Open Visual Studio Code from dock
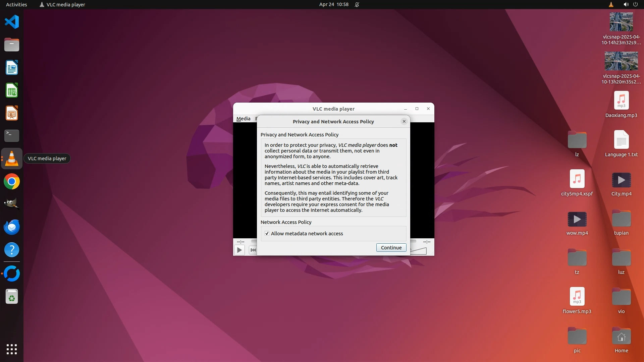This screenshot has width=644, height=362. (12, 22)
